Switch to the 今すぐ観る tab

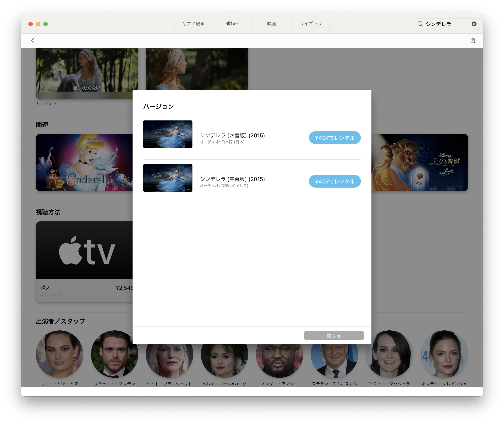click(193, 23)
